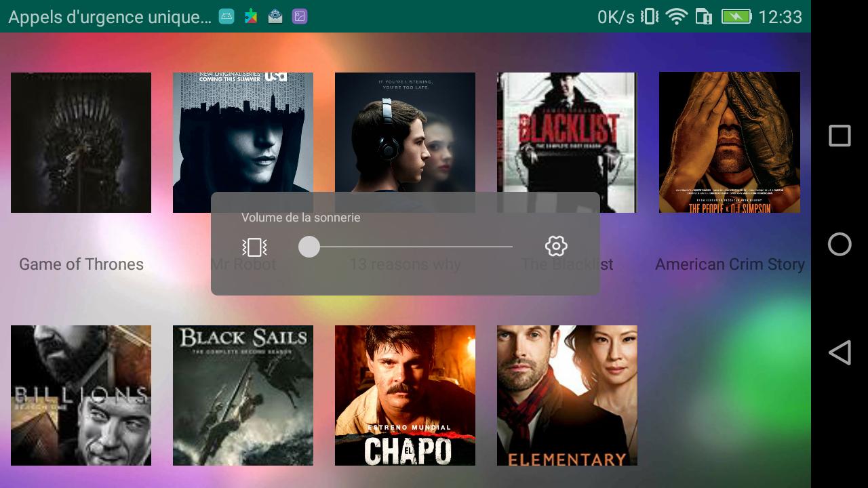Image resolution: width=868 pixels, height=488 pixels.
Task: Open American Crime Story poster
Action: (729, 142)
